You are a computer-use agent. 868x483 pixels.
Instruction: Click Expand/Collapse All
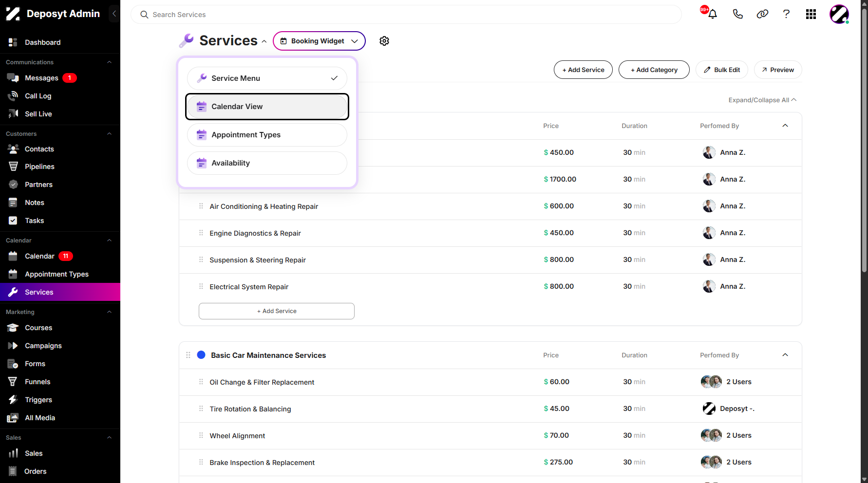(x=762, y=100)
